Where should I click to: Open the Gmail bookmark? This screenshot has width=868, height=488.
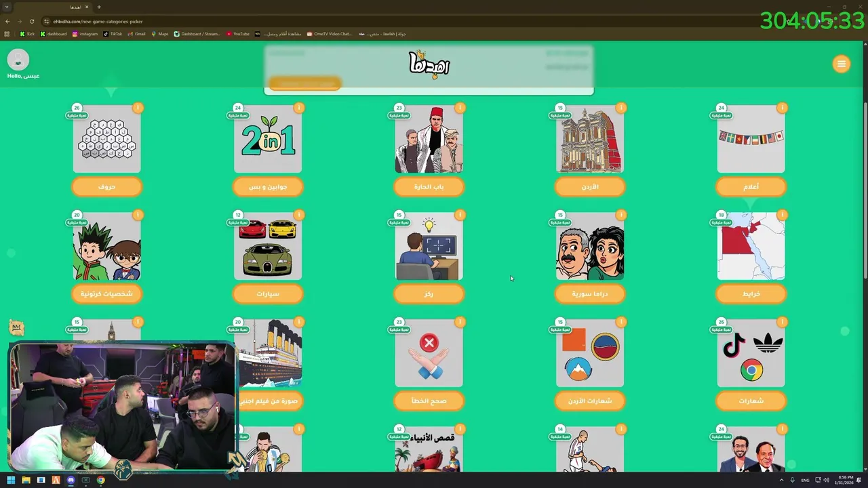(x=136, y=34)
